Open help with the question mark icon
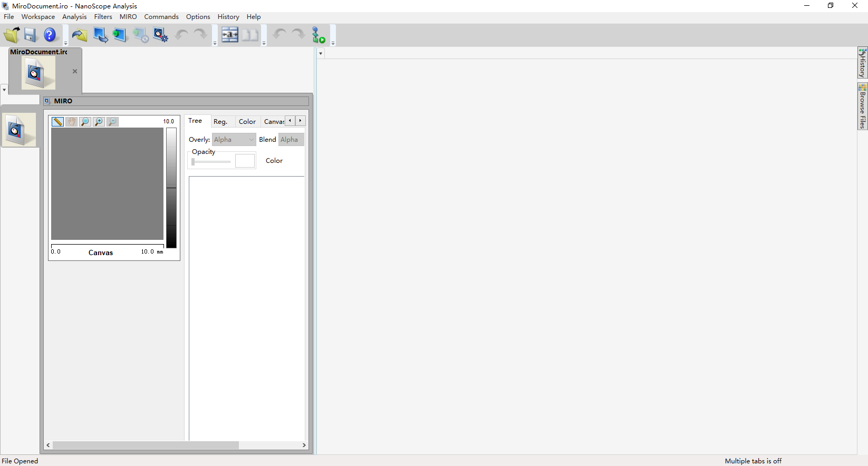The image size is (868, 466). 50,35
